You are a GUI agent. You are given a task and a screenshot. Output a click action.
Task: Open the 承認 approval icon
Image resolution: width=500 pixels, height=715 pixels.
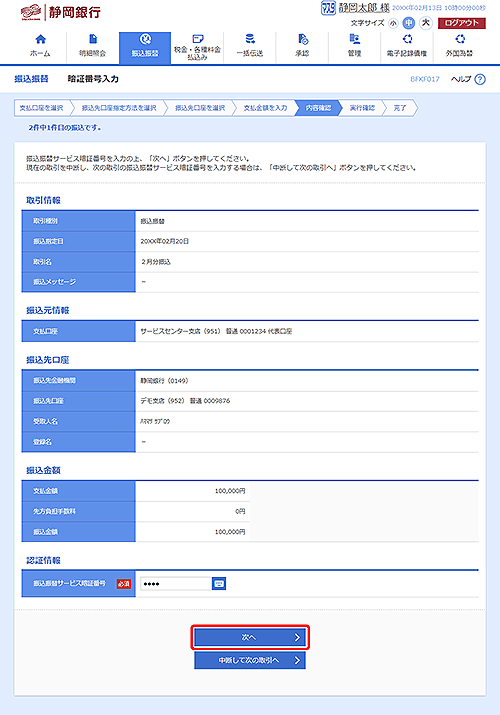point(303,39)
